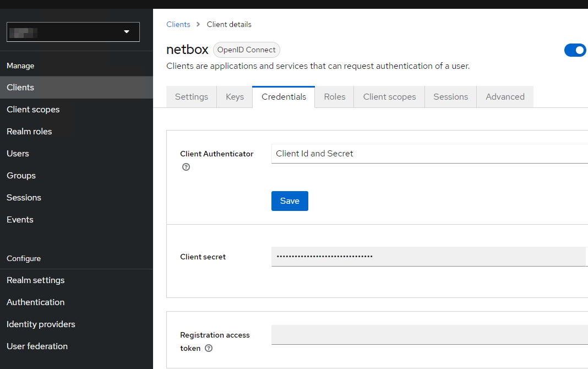Open Realm settings in sidebar
The height and width of the screenshot is (369, 588).
[x=36, y=280]
